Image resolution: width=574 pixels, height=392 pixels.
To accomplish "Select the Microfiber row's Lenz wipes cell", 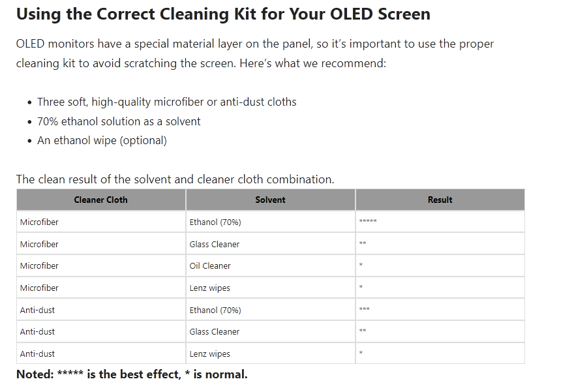I will (x=271, y=288).
